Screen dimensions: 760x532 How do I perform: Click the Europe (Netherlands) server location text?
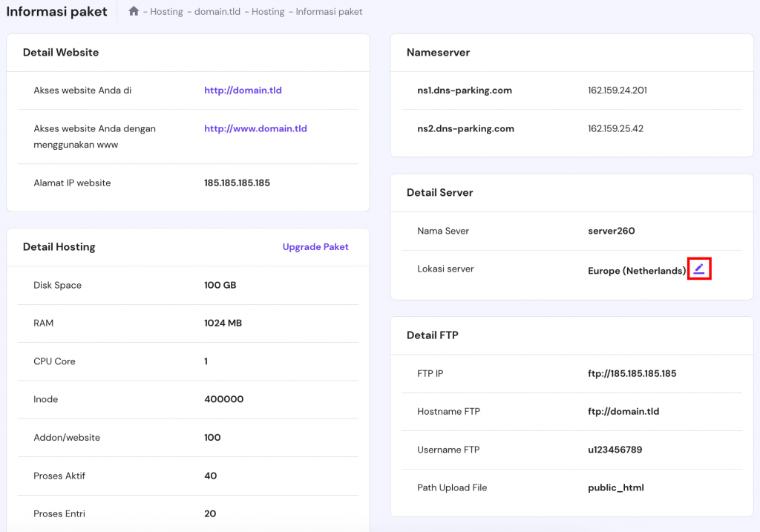636,271
